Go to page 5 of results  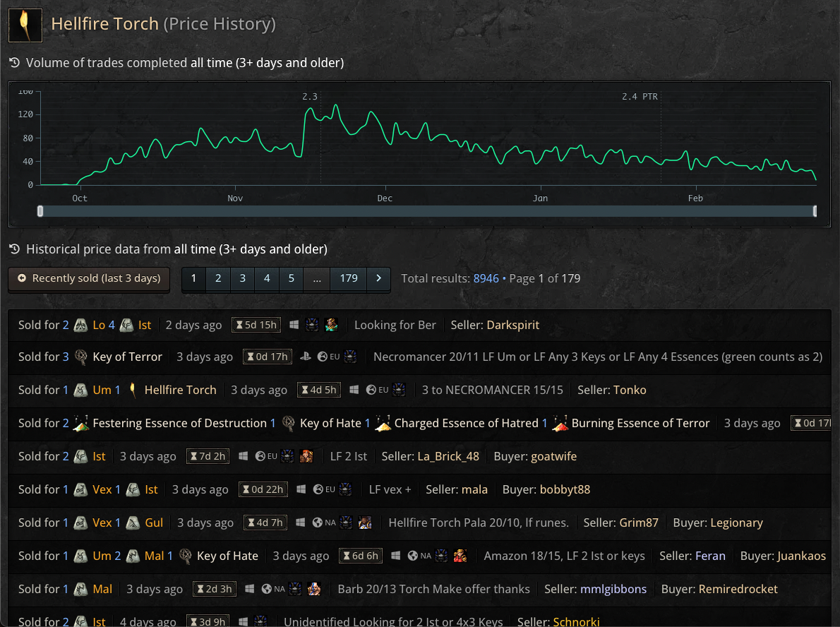click(292, 279)
